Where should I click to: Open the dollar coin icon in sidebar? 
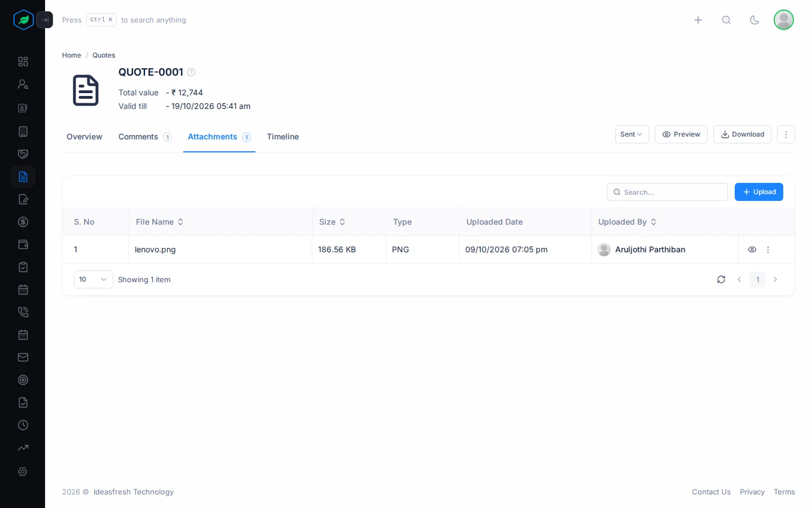pos(23,222)
